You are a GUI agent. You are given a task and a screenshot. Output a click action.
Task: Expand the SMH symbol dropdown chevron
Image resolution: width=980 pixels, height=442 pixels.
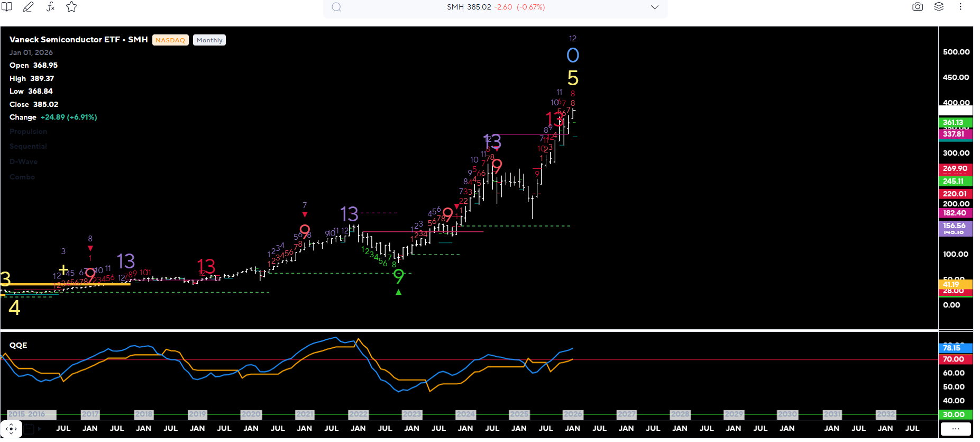[655, 7]
